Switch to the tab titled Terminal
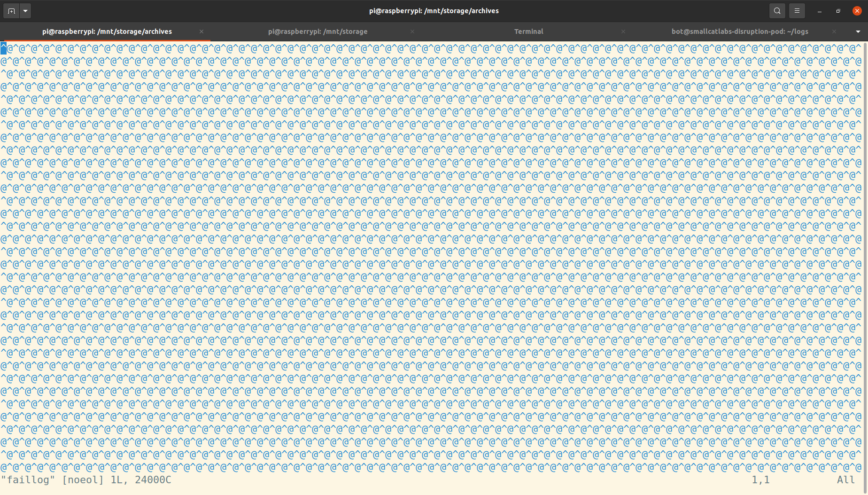The image size is (868, 495). point(529,31)
